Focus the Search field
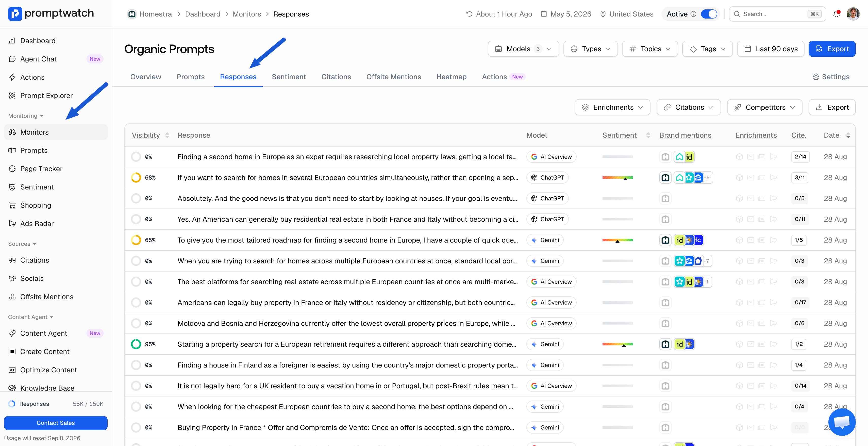The image size is (868, 446). tap(777, 14)
